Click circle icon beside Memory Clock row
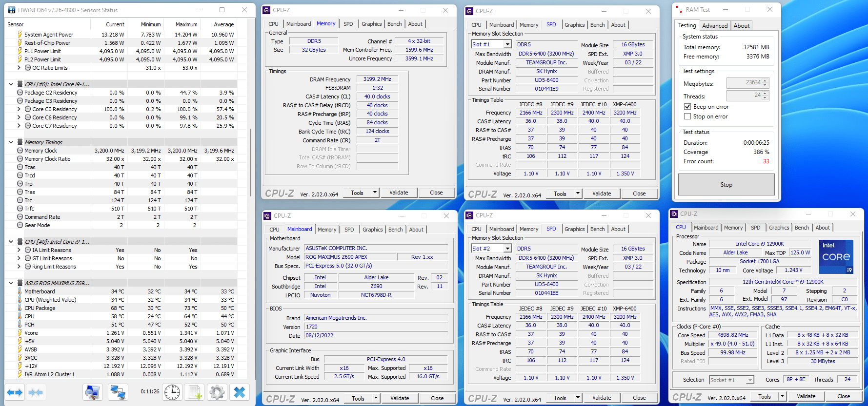 point(20,151)
